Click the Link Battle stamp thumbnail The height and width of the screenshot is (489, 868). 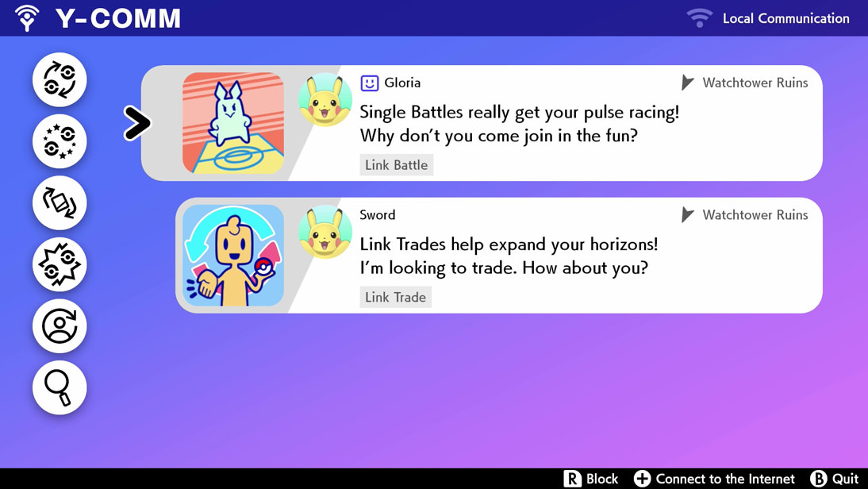click(x=233, y=123)
